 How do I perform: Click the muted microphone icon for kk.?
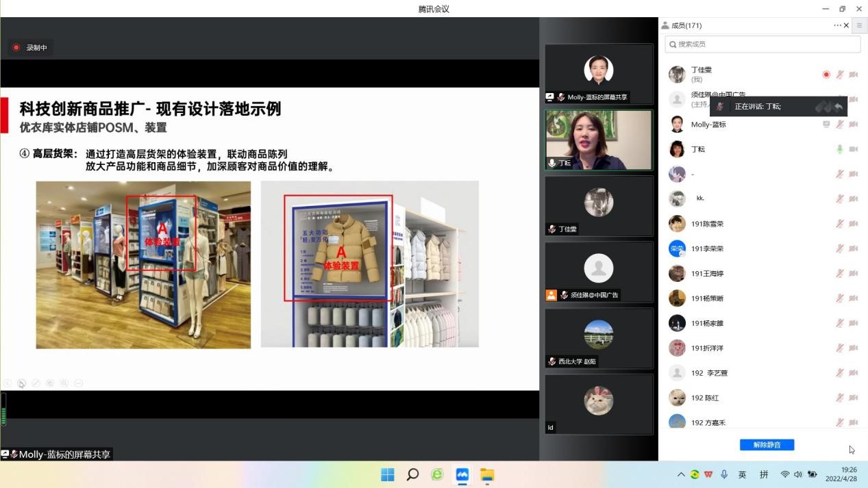click(x=839, y=198)
